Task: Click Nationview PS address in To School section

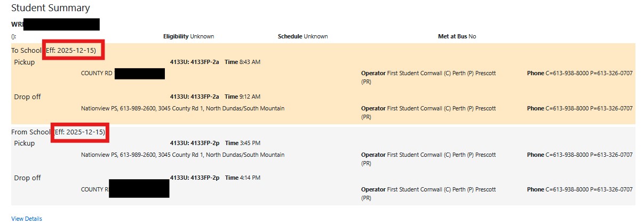Action: point(182,108)
